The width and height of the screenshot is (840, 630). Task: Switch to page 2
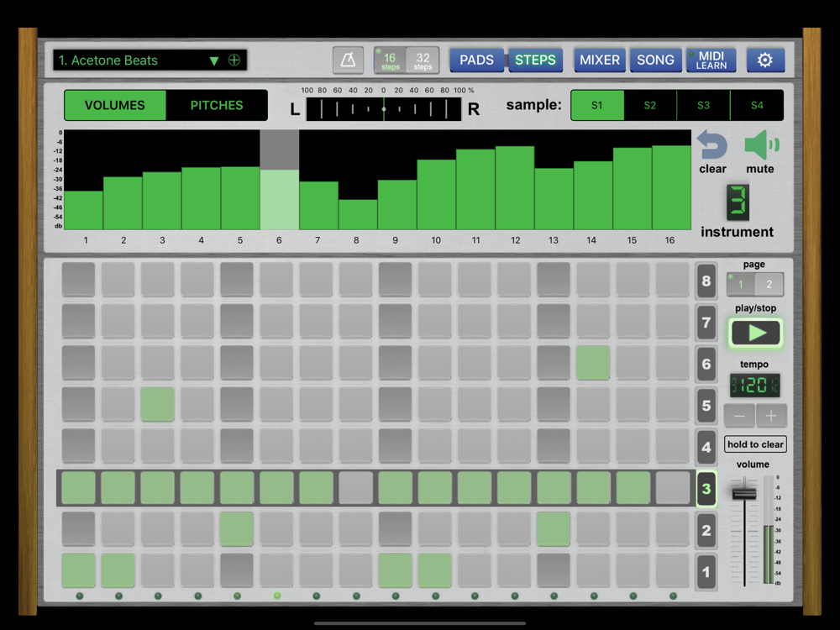click(x=769, y=285)
